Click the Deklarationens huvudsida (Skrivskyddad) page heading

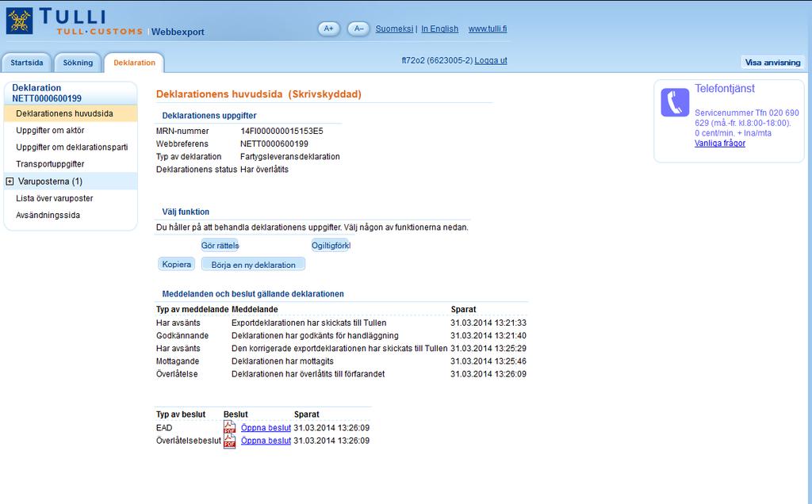click(259, 94)
